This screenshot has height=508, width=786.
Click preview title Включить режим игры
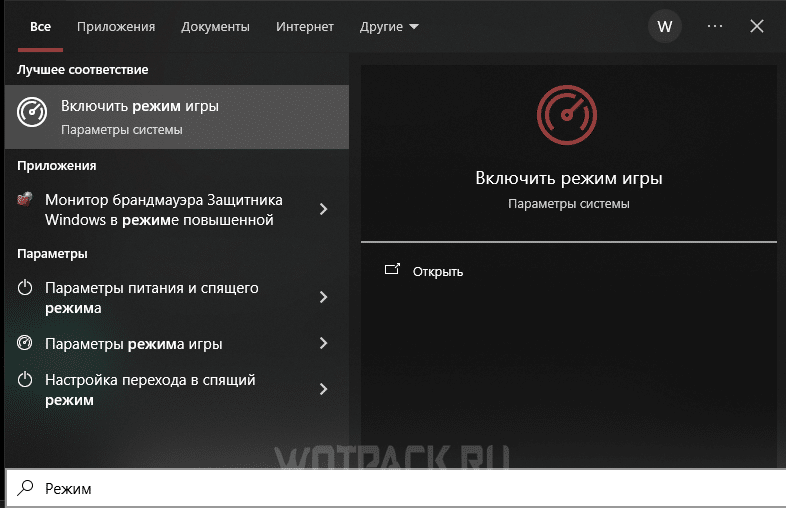[x=569, y=179]
